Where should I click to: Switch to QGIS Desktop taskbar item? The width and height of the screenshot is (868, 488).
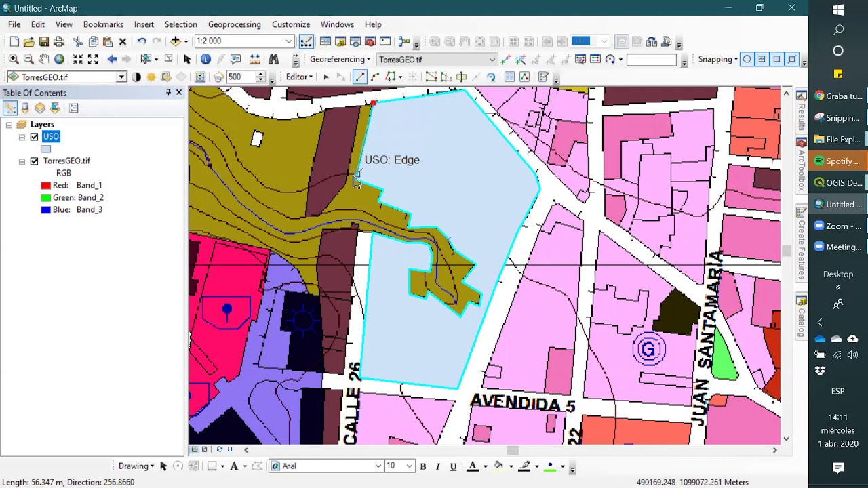pyautogui.click(x=838, y=183)
